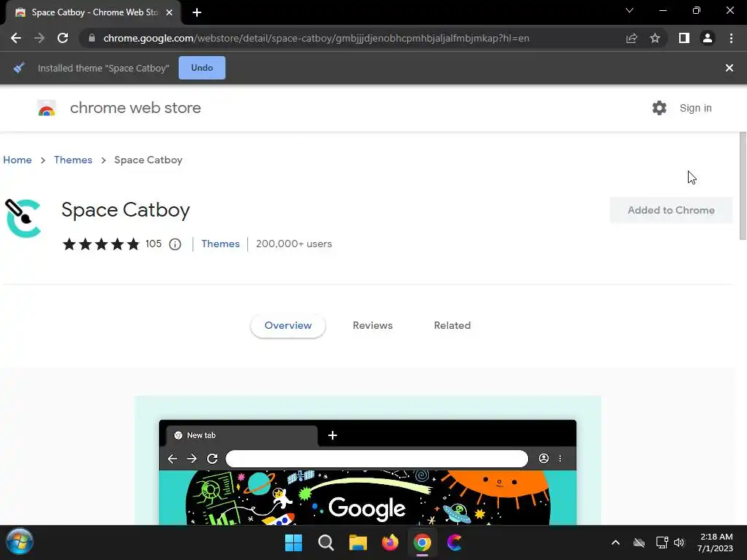
Task: Click the rating info icon
Action: 175,244
